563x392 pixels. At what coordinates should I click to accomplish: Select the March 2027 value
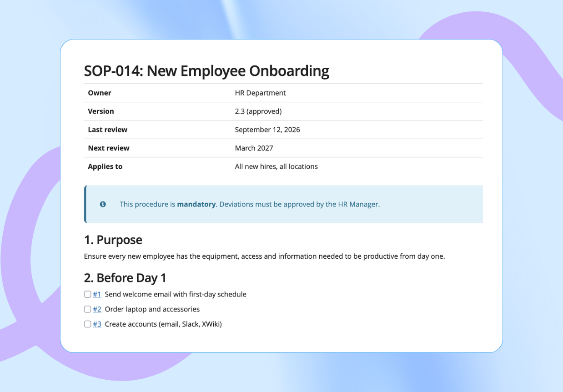point(254,148)
